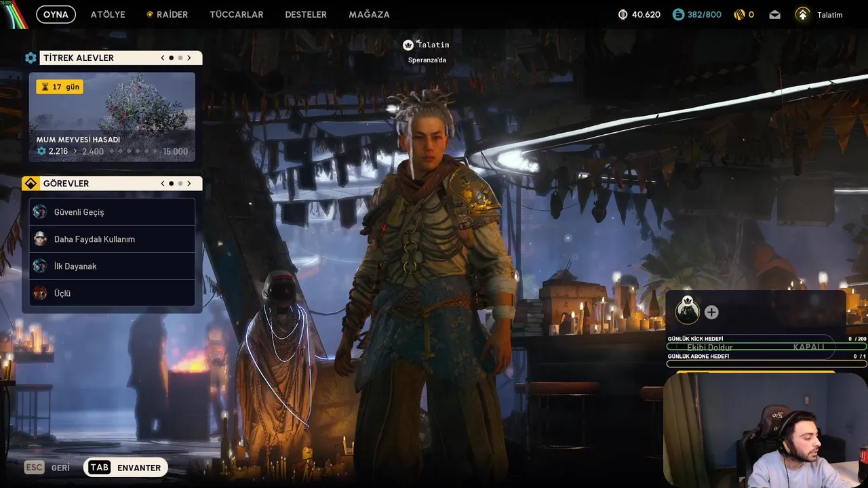Click the GÜNLÜK ABONE HEDEFİ progress bar
The height and width of the screenshot is (488, 868).
767,364
